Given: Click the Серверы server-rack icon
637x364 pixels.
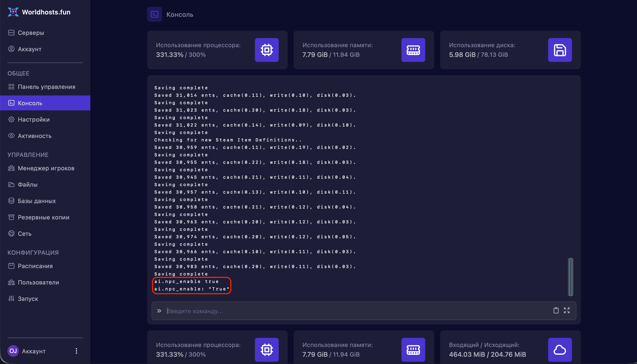Looking at the screenshot, I should point(11,33).
